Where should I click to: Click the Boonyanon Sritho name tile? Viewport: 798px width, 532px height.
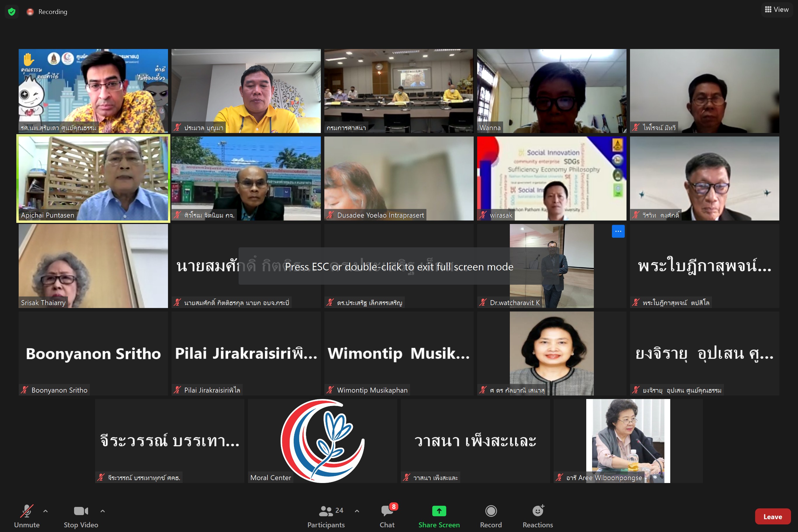pos(93,353)
